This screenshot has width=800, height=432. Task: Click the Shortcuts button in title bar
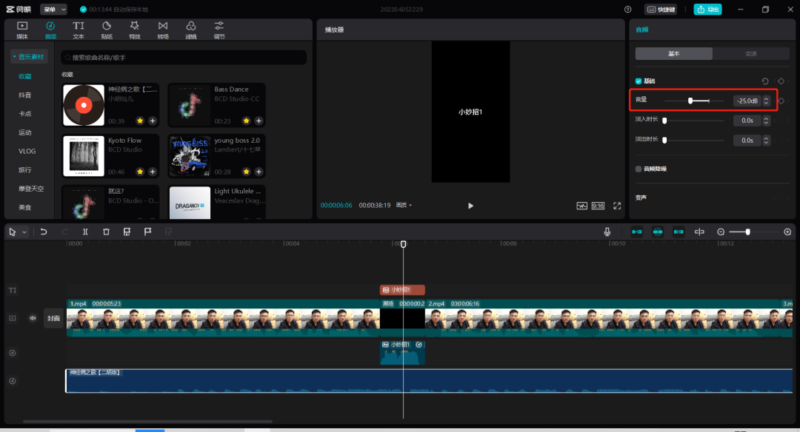tap(660, 9)
